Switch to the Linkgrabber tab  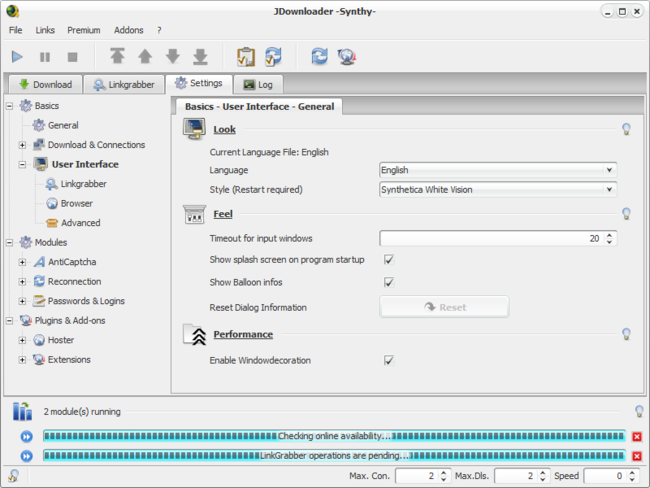tap(124, 85)
